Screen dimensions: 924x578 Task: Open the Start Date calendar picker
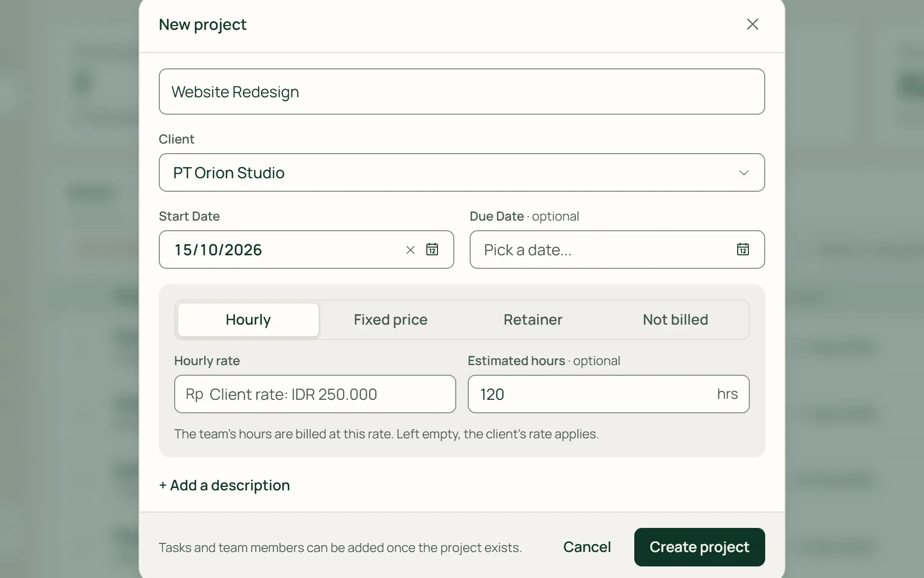point(432,250)
